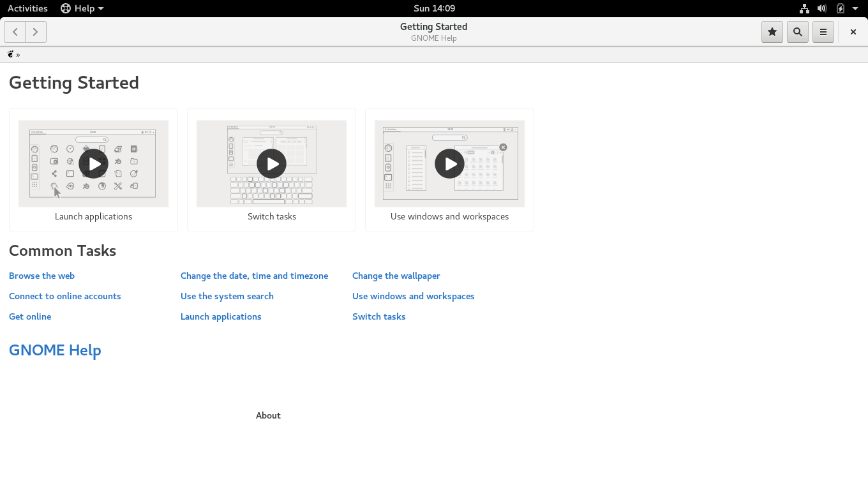Click the GNOME foot breadcrumb icon

point(11,54)
